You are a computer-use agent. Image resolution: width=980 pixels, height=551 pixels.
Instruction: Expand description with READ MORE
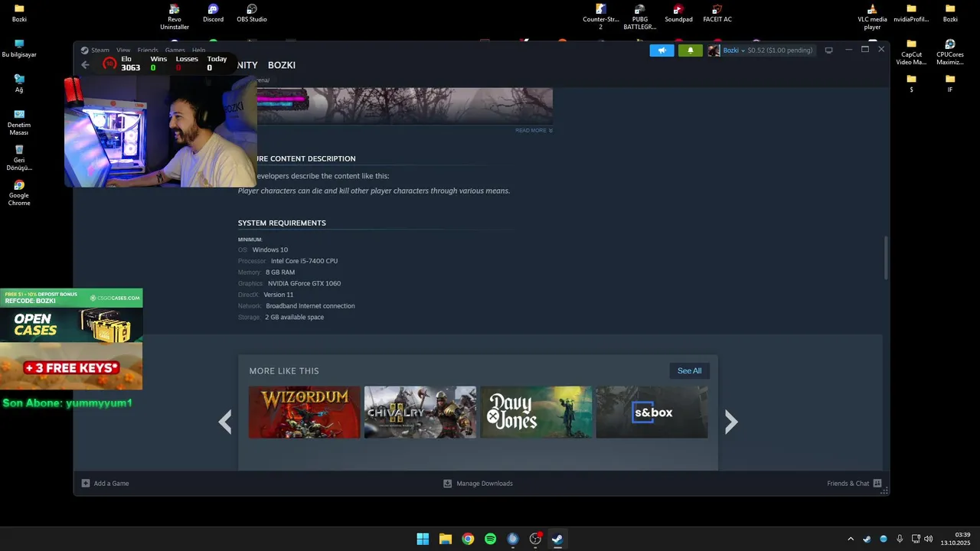click(534, 131)
